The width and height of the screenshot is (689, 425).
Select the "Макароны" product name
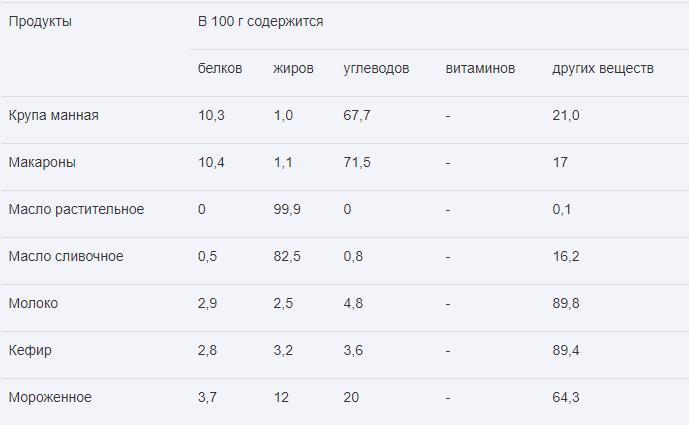click(42, 162)
